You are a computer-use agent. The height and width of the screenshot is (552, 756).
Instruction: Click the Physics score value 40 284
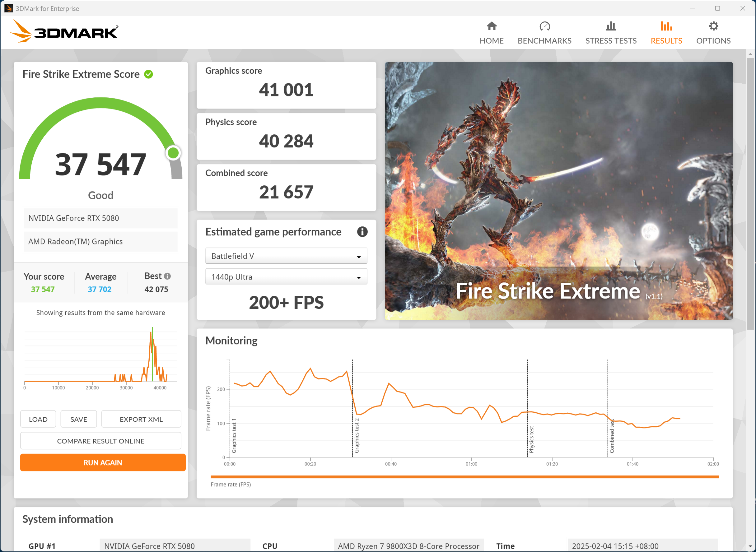[x=286, y=141]
